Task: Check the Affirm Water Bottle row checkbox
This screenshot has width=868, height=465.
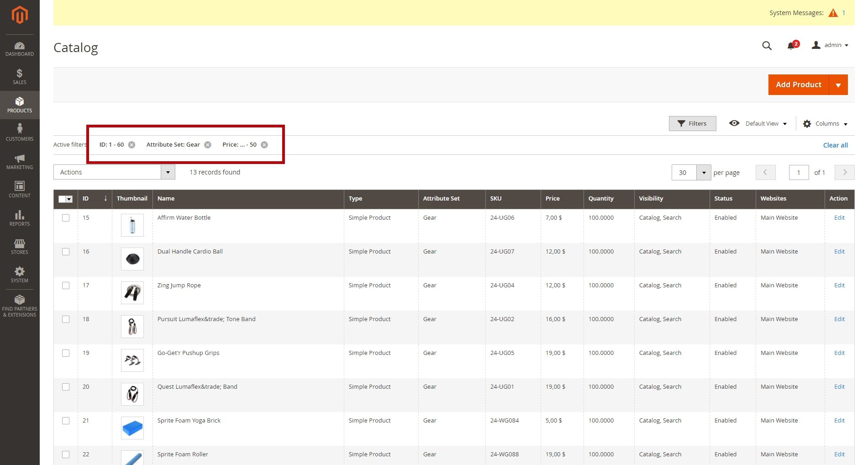Action: (66, 218)
